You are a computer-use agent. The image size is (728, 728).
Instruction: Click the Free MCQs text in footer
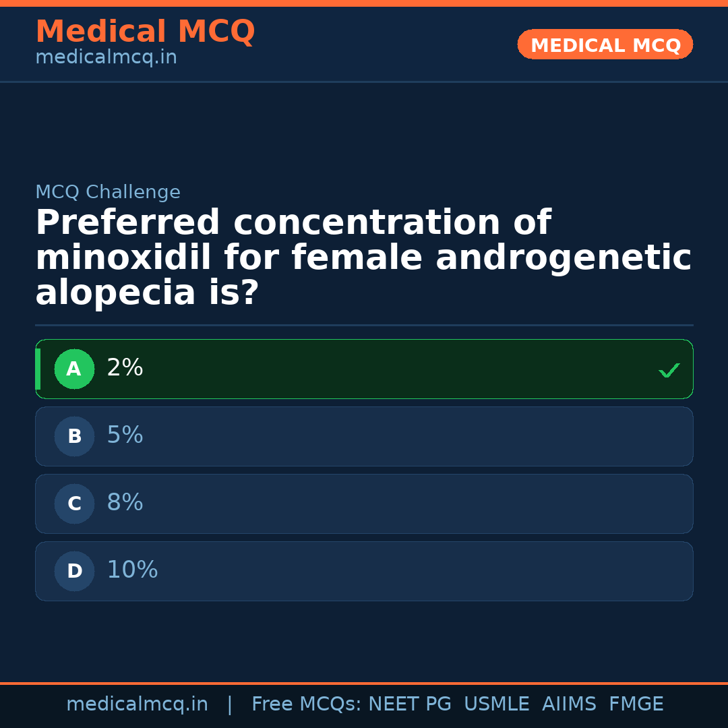(306, 704)
